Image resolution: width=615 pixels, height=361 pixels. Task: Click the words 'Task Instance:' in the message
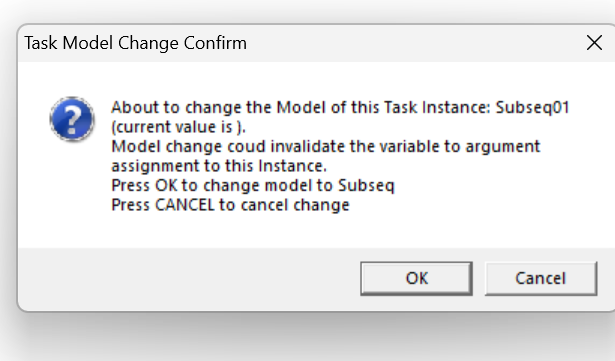click(x=437, y=107)
